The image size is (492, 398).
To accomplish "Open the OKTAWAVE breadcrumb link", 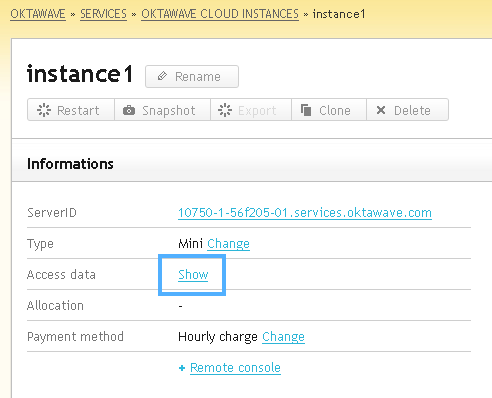I will pos(38,14).
